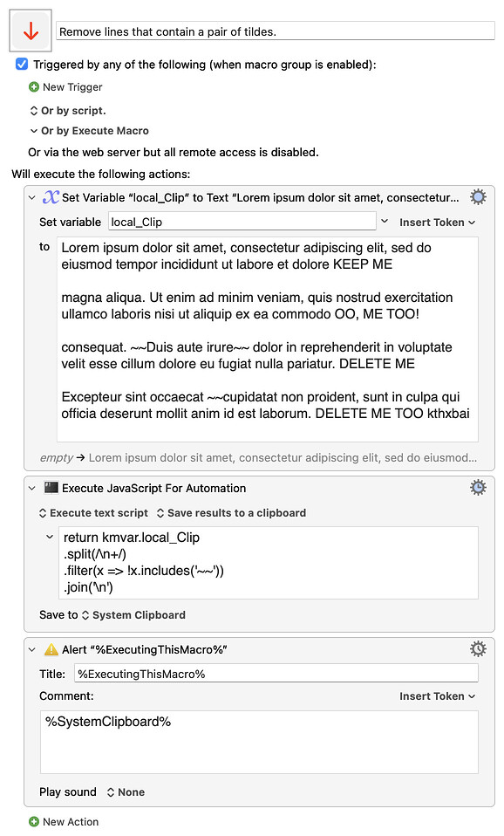Toggle the Triggered by any checkbox

coord(22,65)
